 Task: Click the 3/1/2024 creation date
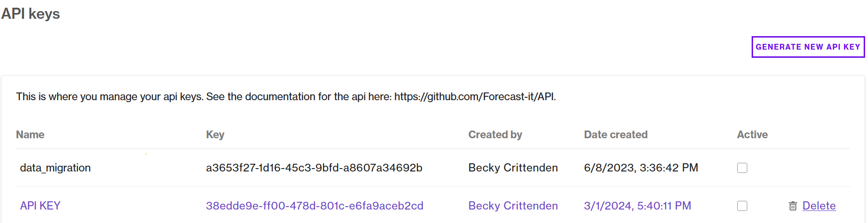click(x=637, y=206)
